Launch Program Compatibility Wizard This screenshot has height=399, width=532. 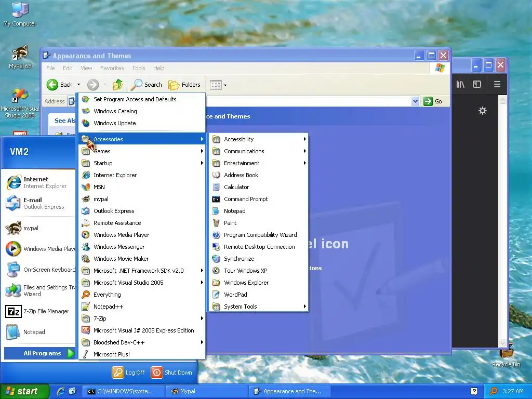pos(258,235)
